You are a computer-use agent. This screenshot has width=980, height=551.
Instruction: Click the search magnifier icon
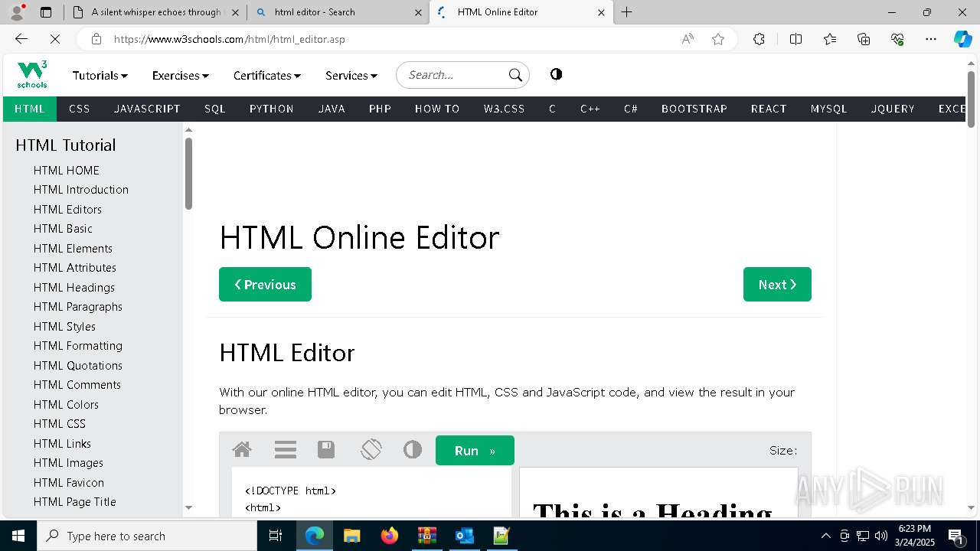point(515,75)
